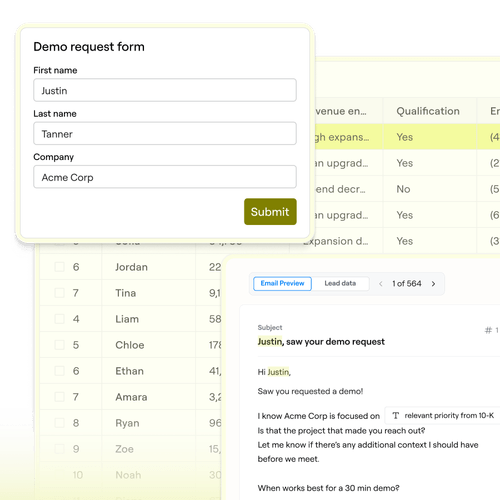Click the subject 'Justin, saw your demo request'
Viewport: 500px width, 500px height.
click(x=321, y=342)
